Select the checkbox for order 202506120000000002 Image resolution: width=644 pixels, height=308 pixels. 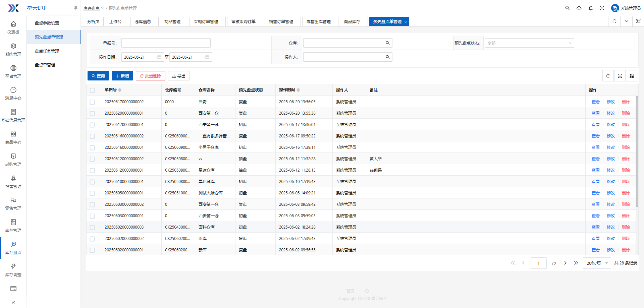[x=93, y=159]
